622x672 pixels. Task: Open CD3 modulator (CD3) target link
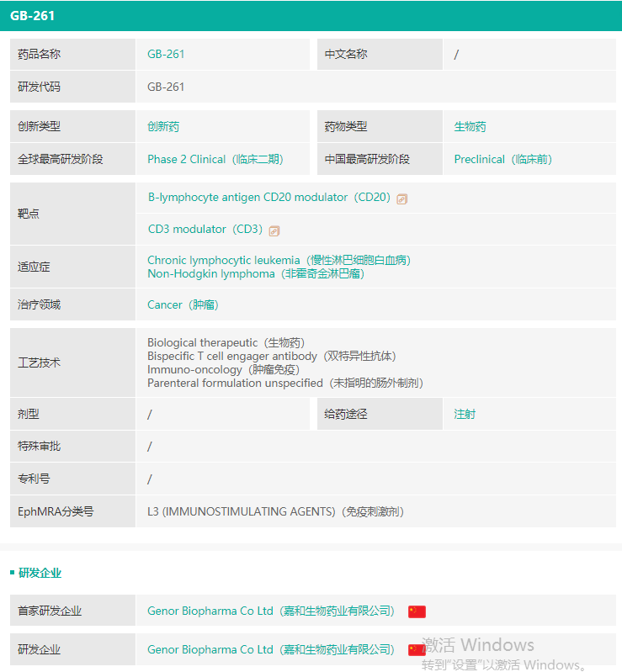[x=205, y=229]
